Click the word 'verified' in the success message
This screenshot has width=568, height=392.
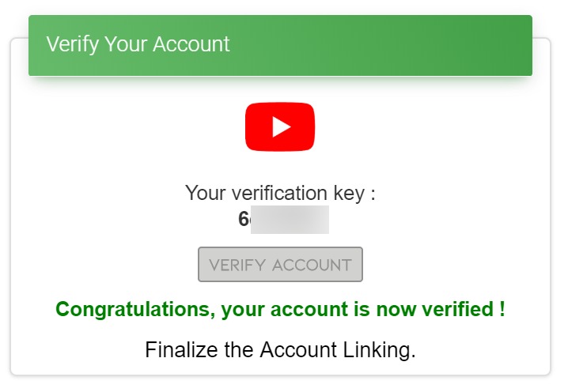tap(457, 309)
